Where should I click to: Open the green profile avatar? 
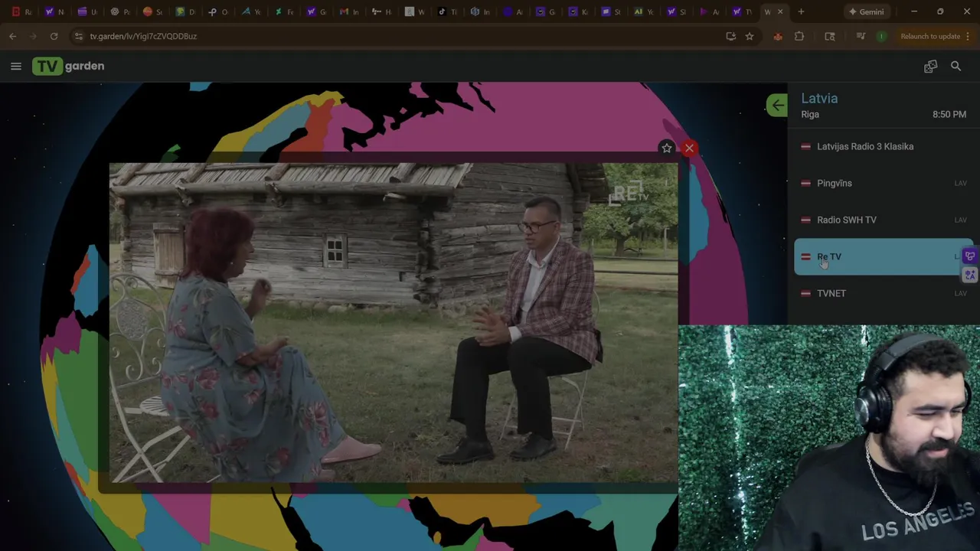coord(882,36)
